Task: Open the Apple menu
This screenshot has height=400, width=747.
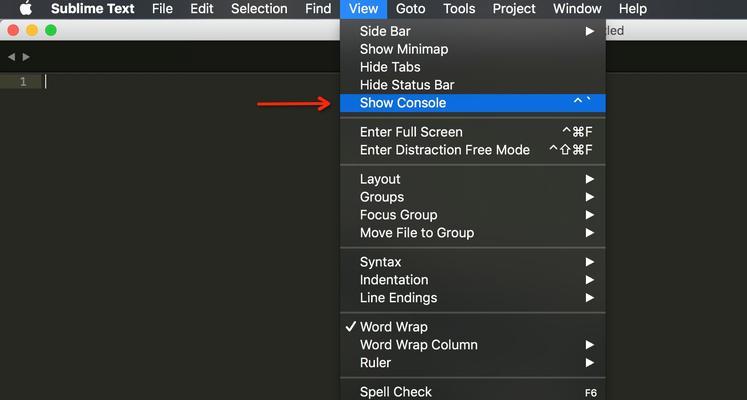Action: click(25, 9)
